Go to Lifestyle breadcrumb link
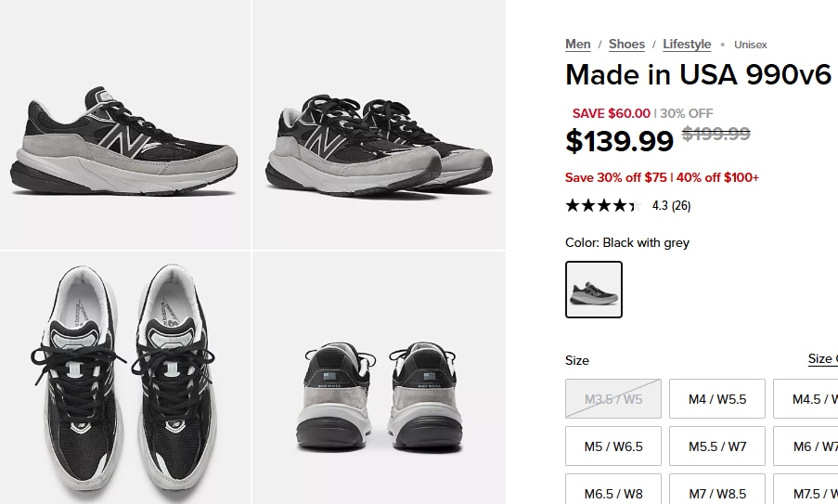This screenshot has width=838, height=504. (x=687, y=45)
